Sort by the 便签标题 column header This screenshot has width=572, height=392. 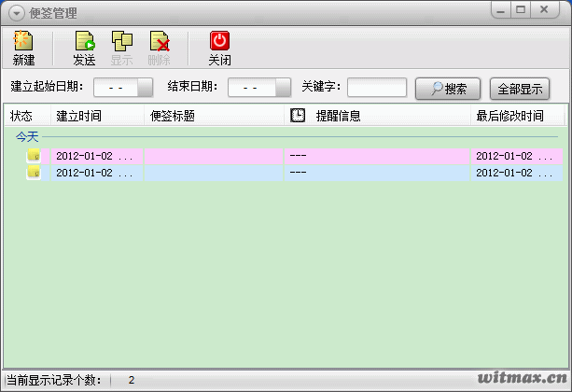pyautogui.click(x=214, y=116)
